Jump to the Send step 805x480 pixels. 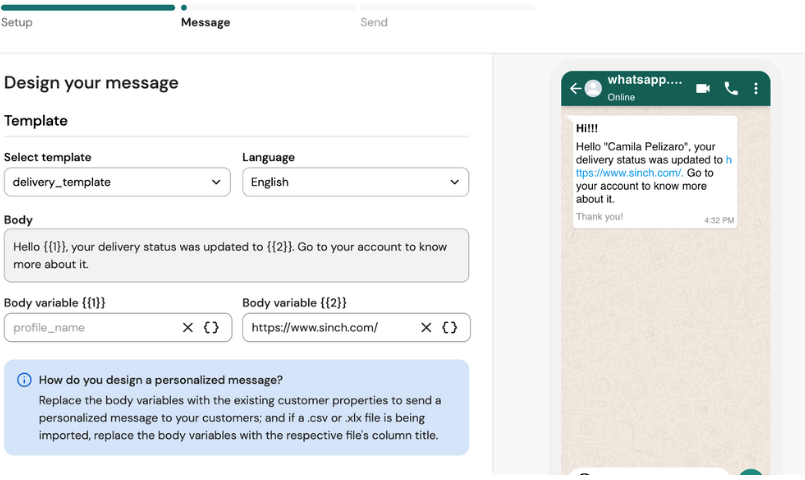coord(374,22)
